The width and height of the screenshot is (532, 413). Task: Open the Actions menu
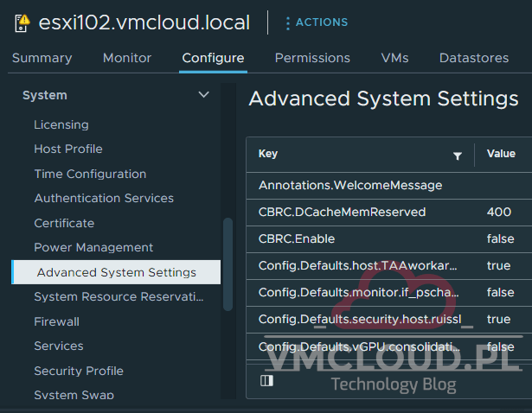click(316, 22)
